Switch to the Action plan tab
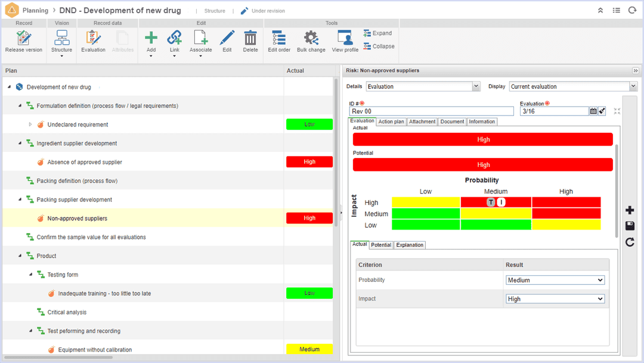644x363 pixels. [391, 122]
